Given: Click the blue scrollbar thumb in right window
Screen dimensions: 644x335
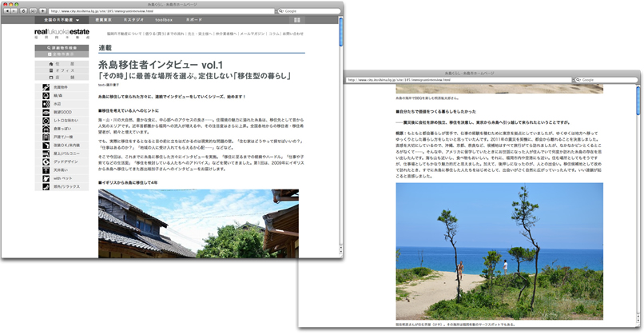Looking at the screenshot, I should [x=638, y=101].
